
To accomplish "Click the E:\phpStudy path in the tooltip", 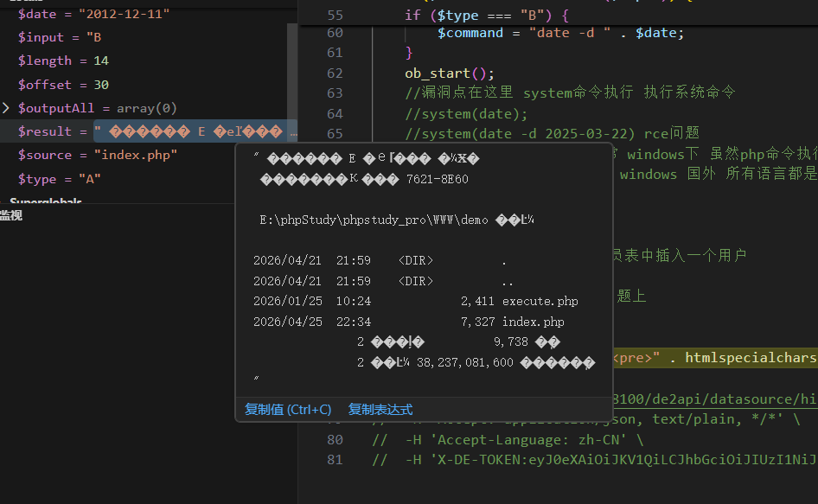I will click(374, 220).
